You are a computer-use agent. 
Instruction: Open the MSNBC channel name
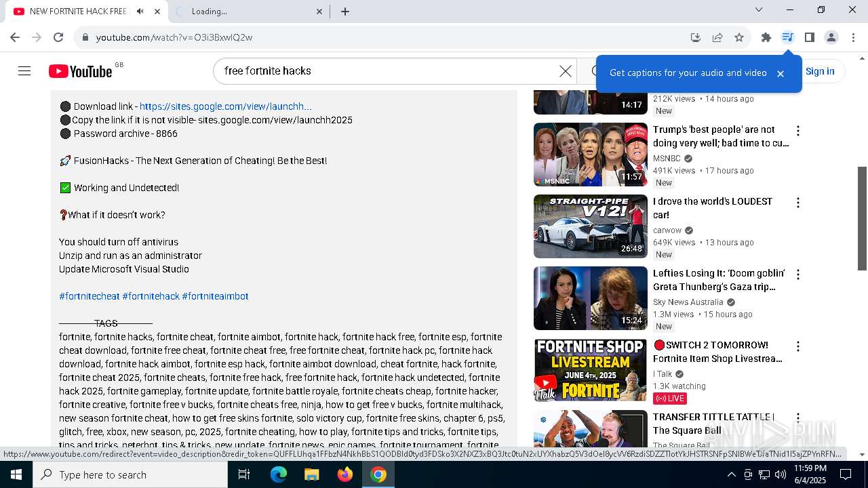667,159
